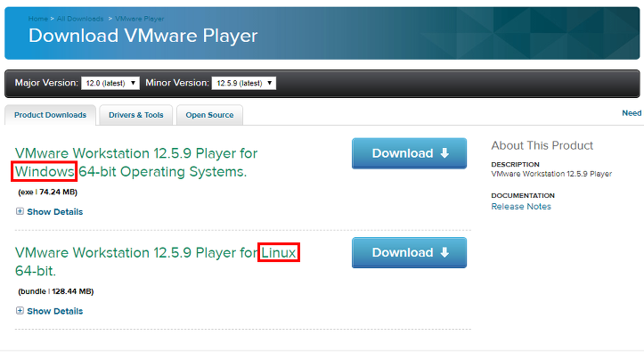Expand Show Details for the Linux bundle

click(x=55, y=311)
